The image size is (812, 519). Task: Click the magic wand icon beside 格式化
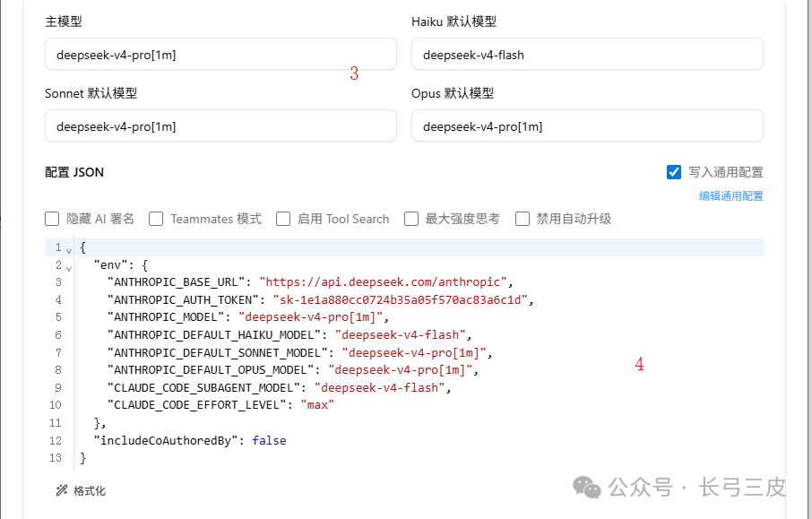pos(62,490)
